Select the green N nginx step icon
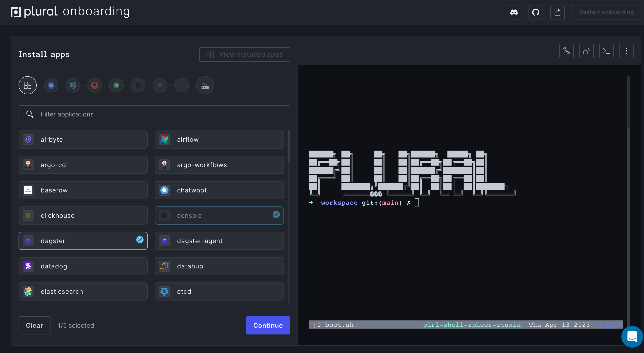Image resolution: width=644 pixels, height=353 pixels. [116, 85]
